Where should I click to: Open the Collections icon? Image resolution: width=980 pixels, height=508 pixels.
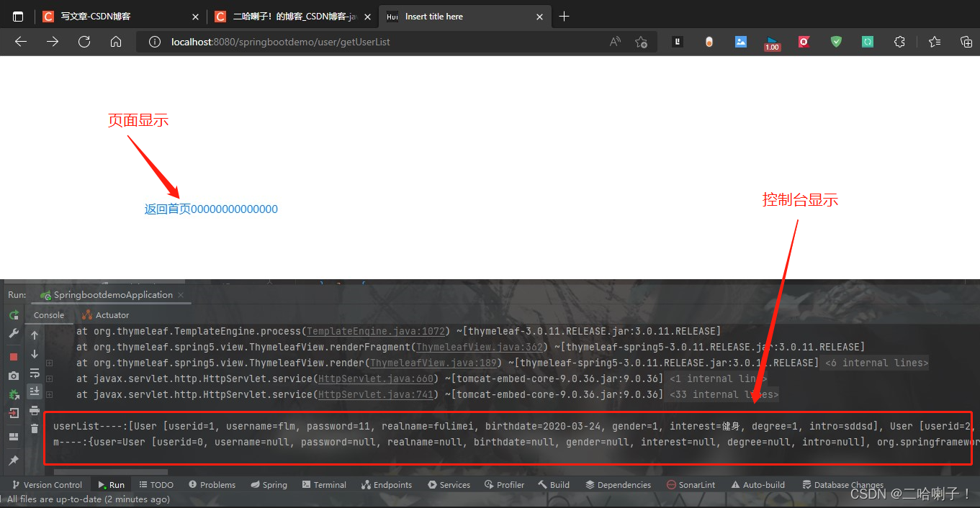(x=966, y=42)
